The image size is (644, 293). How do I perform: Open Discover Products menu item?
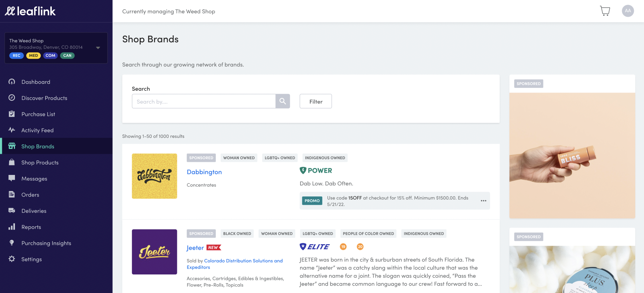tap(44, 98)
